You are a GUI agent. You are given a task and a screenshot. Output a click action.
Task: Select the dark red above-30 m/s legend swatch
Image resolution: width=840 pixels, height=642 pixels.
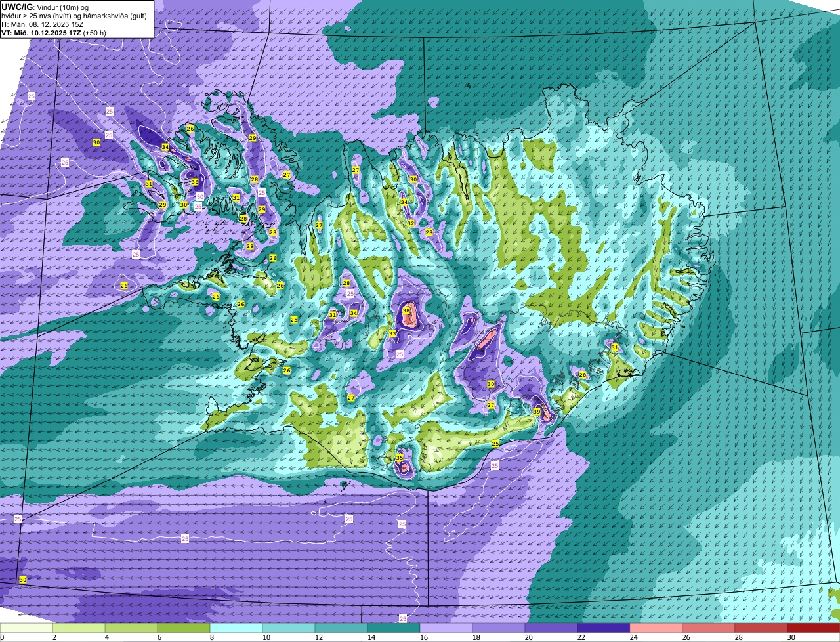pyautogui.click(x=814, y=628)
